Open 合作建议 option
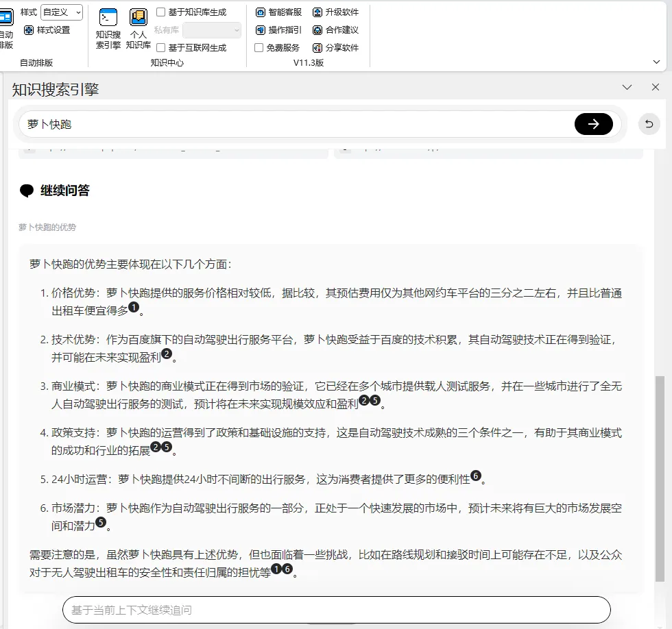Image resolution: width=672 pixels, height=629 pixels. click(335, 30)
